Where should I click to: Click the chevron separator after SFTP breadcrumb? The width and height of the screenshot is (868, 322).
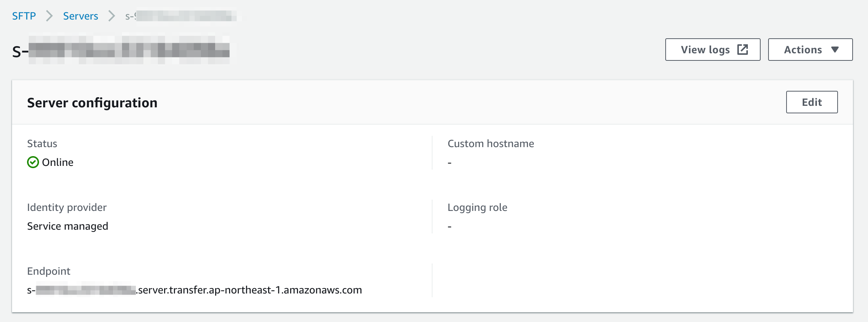coord(49,16)
